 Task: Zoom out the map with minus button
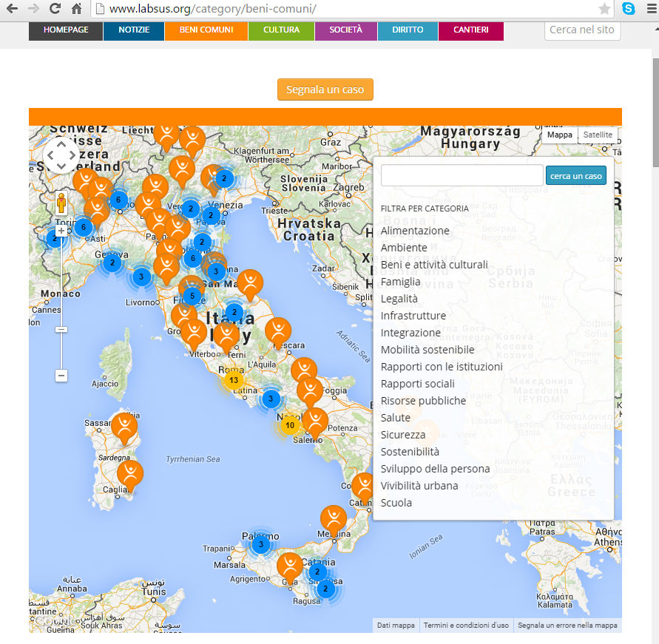click(61, 376)
